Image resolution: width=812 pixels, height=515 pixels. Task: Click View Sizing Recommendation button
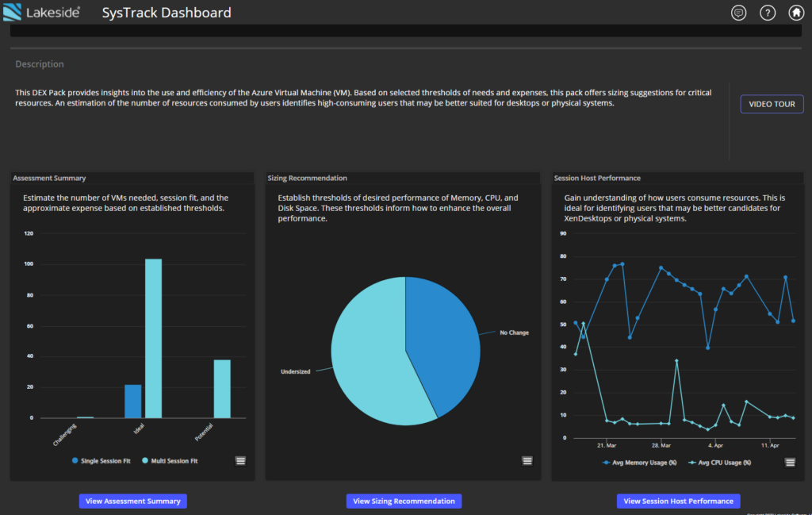pyautogui.click(x=404, y=501)
